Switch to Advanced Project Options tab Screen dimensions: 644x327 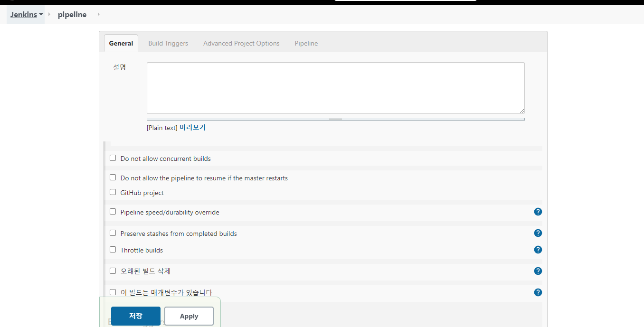click(x=241, y=43)
